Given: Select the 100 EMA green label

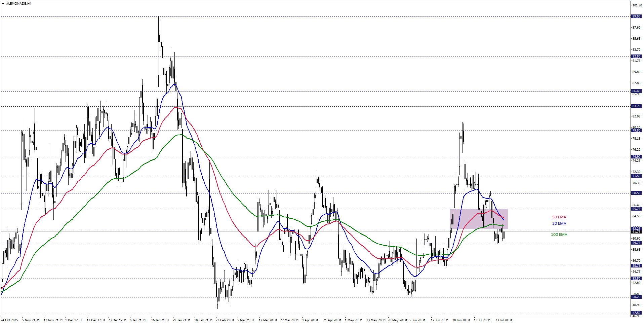Looking at the screenshot, I should coord(559,235).
